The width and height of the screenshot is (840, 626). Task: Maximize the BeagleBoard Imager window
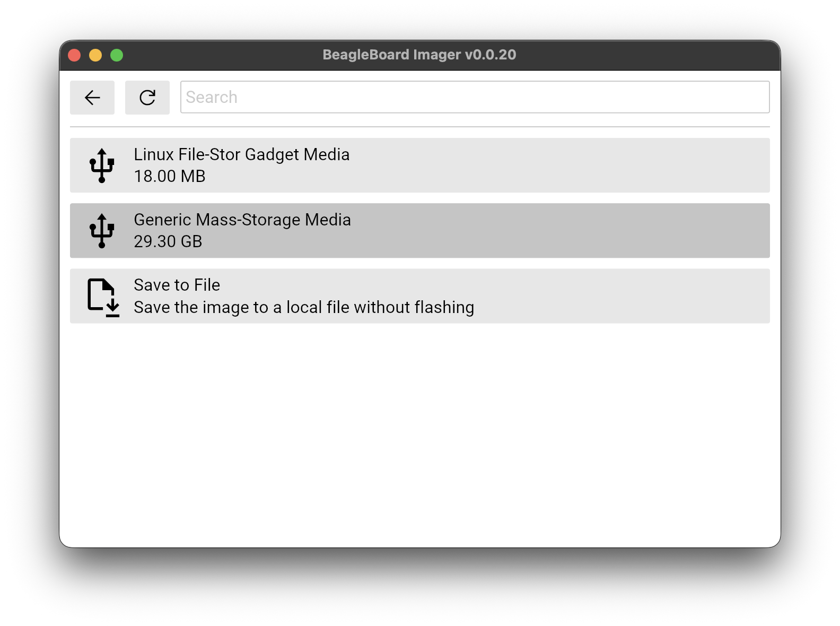coord(117,55)
